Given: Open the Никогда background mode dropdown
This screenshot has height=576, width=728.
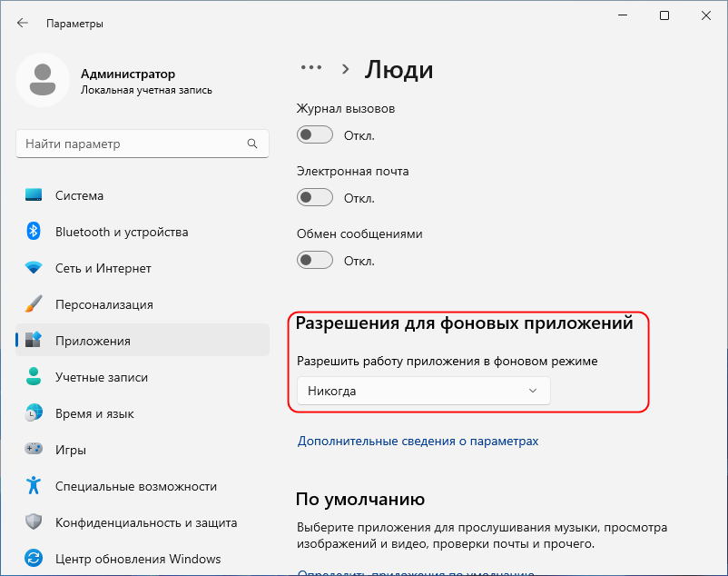Looking at the screenshot, I should (x=423, y=392).
